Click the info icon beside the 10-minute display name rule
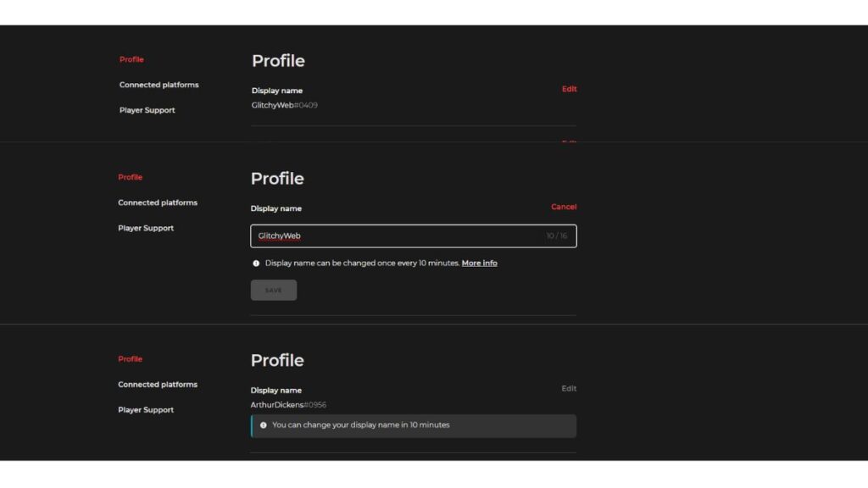This screenshot has height=488, width=868. tap(256, 263)
